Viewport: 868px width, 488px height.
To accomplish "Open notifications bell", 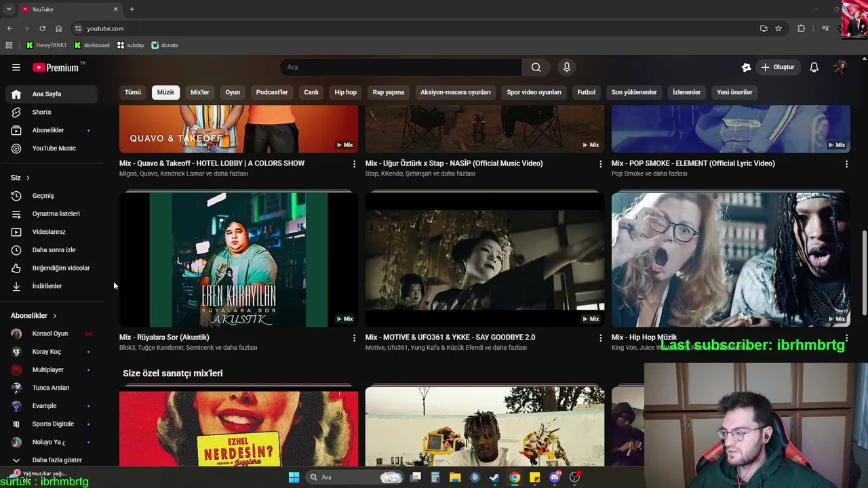I will 814,67.
